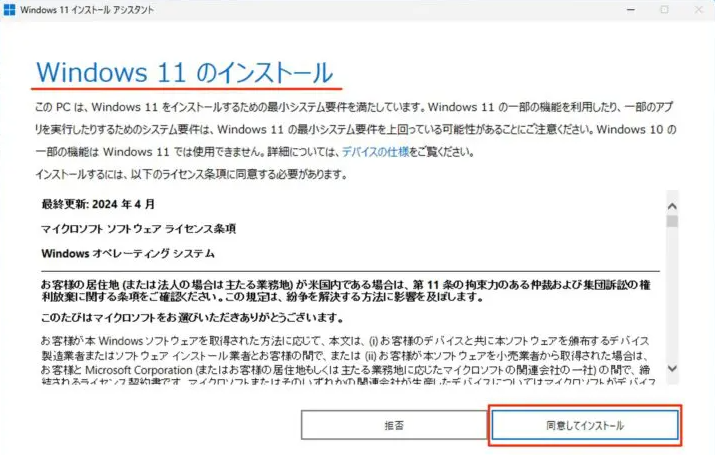715x455 pixels.
Task: Close the install assistant window
Action: tap(698, 10)
